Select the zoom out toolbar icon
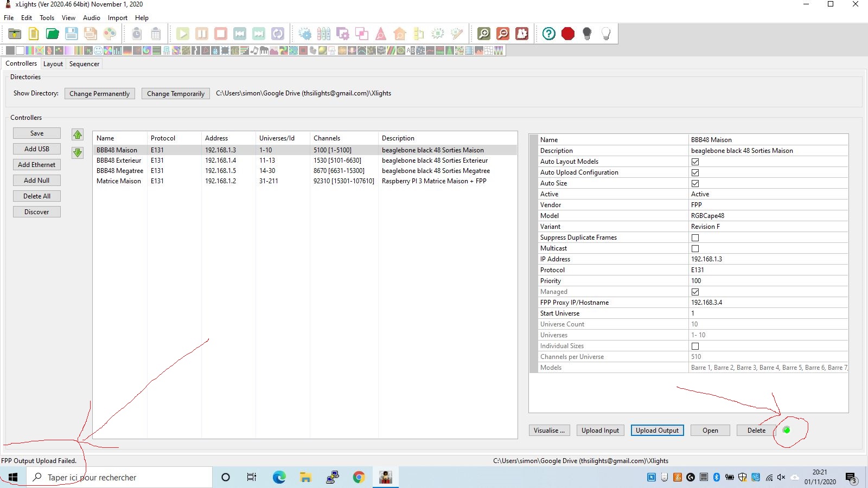Image resolution: width=868 pixels, height=488 pixels. point(502,33)
